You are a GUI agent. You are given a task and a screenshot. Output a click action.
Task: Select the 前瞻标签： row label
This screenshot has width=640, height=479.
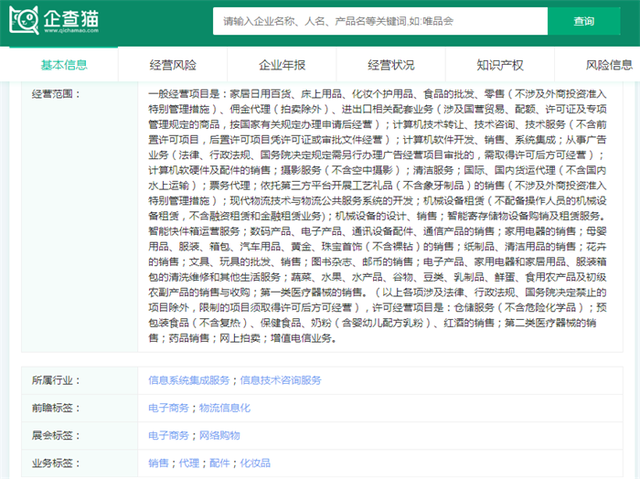pos(56,408)
